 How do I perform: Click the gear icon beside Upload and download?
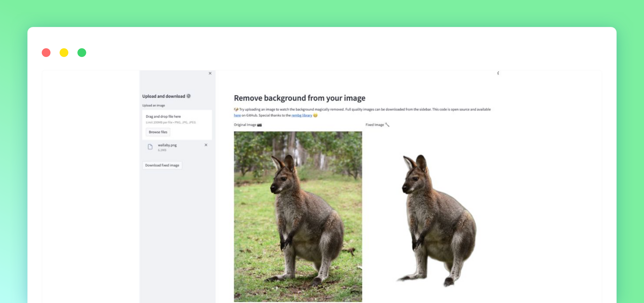point(189,96)
